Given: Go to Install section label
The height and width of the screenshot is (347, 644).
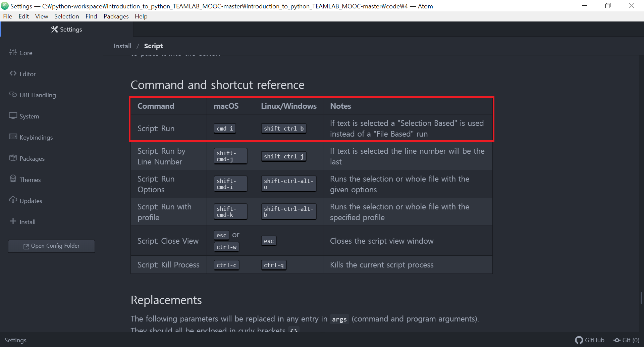Looking at the screenshot, I should (28, 222).
